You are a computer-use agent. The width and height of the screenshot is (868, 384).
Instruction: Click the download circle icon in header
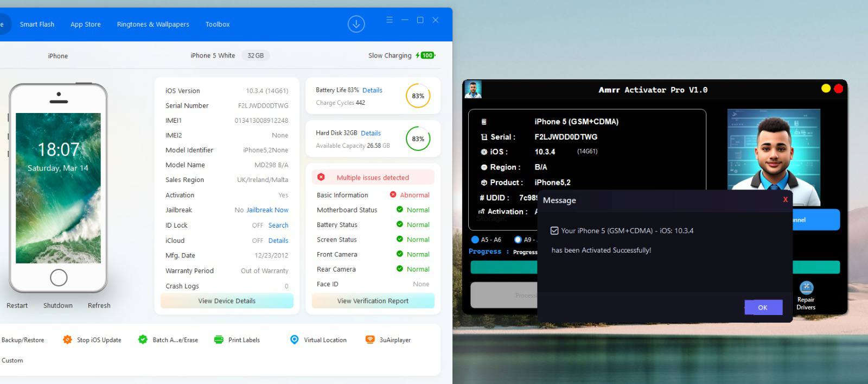coord(356,24)
